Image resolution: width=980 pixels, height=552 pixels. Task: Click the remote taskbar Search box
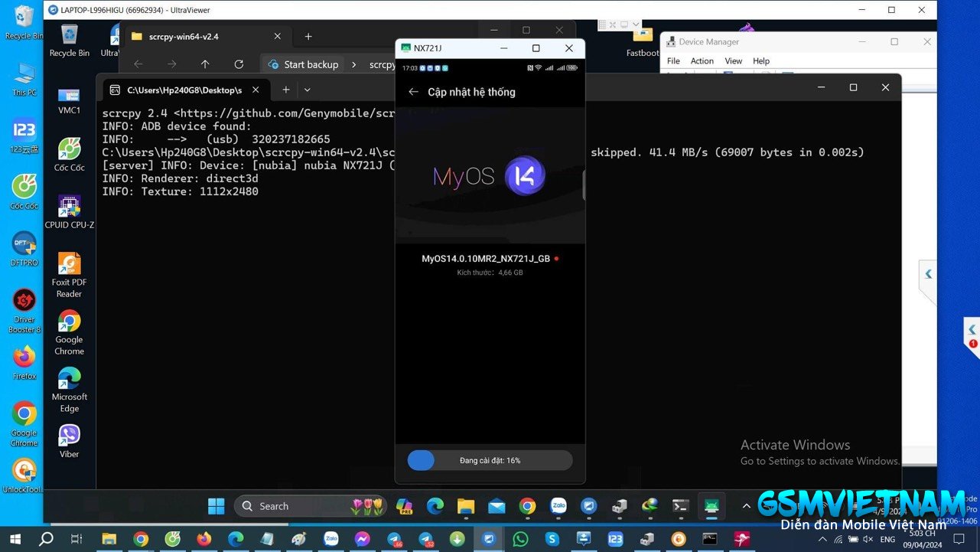(x=310, y=506)
